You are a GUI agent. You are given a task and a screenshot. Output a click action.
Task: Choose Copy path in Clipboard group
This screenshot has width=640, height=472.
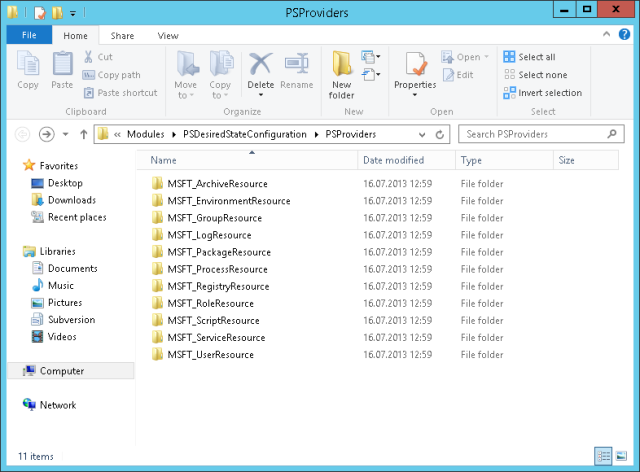(111, 75)
